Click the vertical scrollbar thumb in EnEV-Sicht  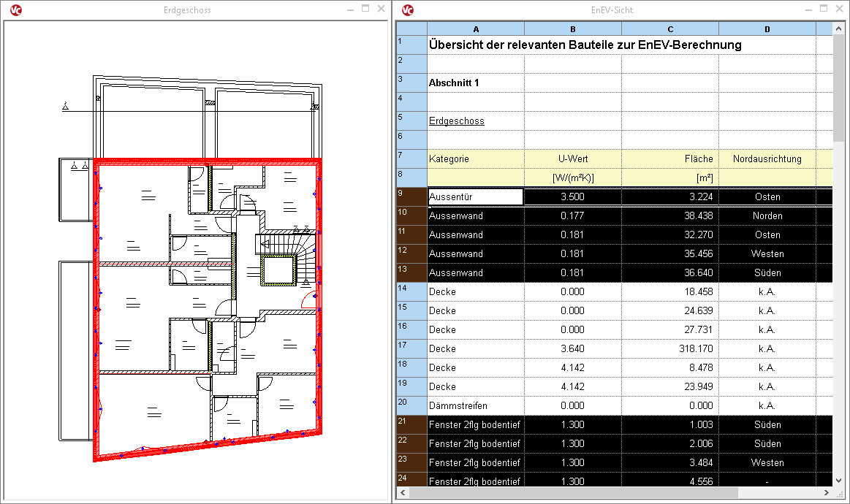(x=839, y=87)
